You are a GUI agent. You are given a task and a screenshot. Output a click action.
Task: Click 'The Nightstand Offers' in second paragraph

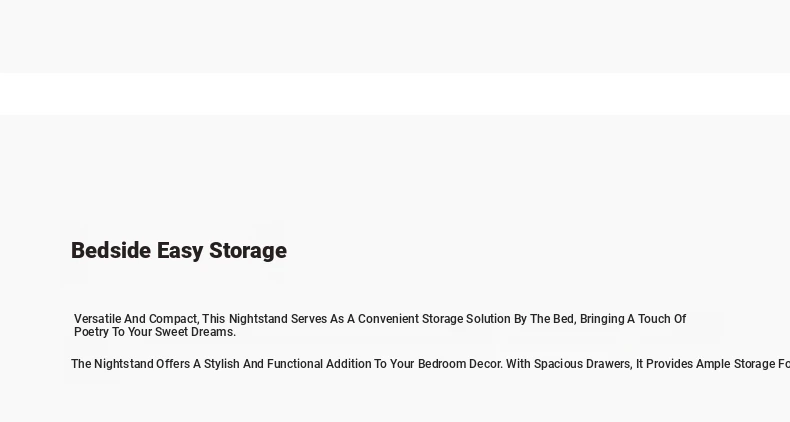click(x=130, y=364)
